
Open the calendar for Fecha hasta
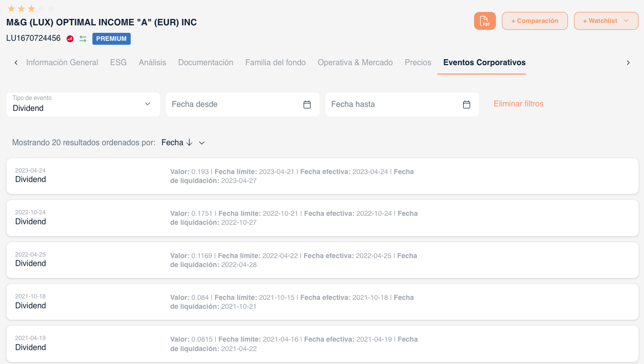pos(467,104)
